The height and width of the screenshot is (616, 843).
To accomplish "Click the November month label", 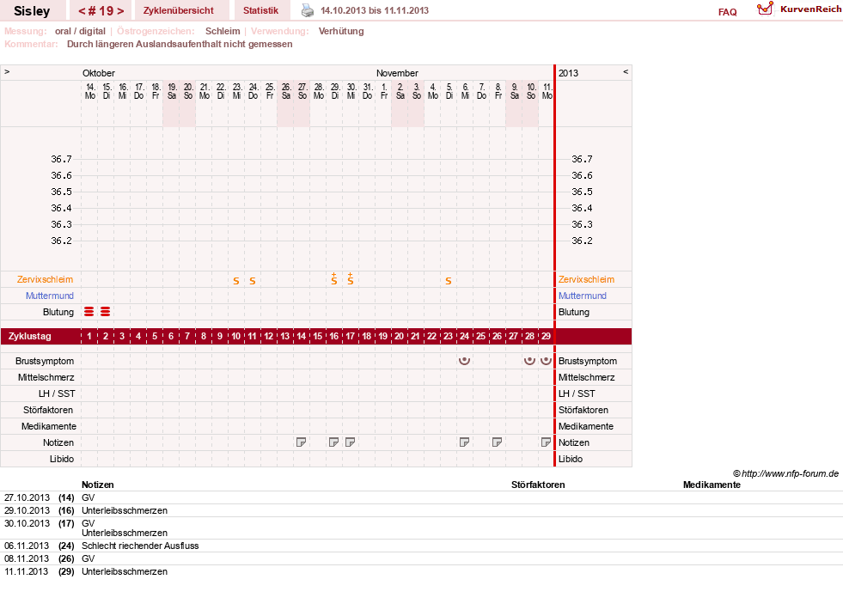I will point(397,73).
